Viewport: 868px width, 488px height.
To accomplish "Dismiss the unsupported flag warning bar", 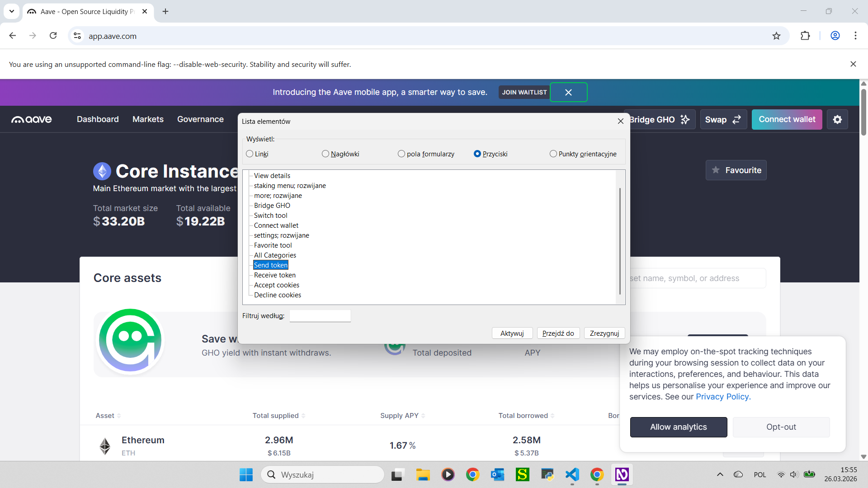I will click(x=853, y=64).
